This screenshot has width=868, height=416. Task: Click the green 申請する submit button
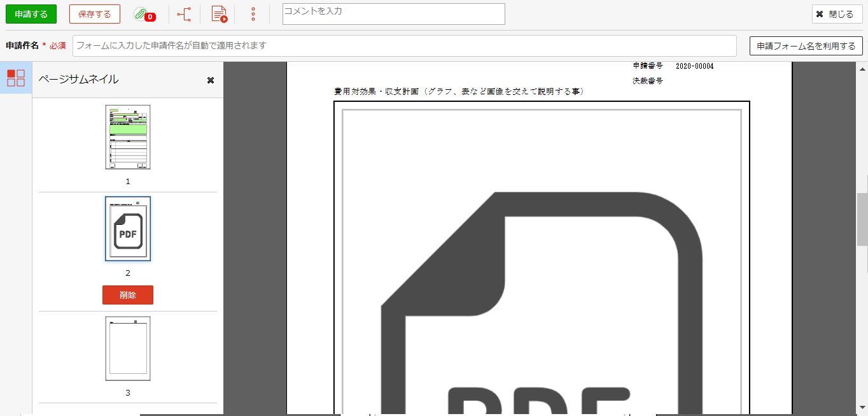(31, 14)
